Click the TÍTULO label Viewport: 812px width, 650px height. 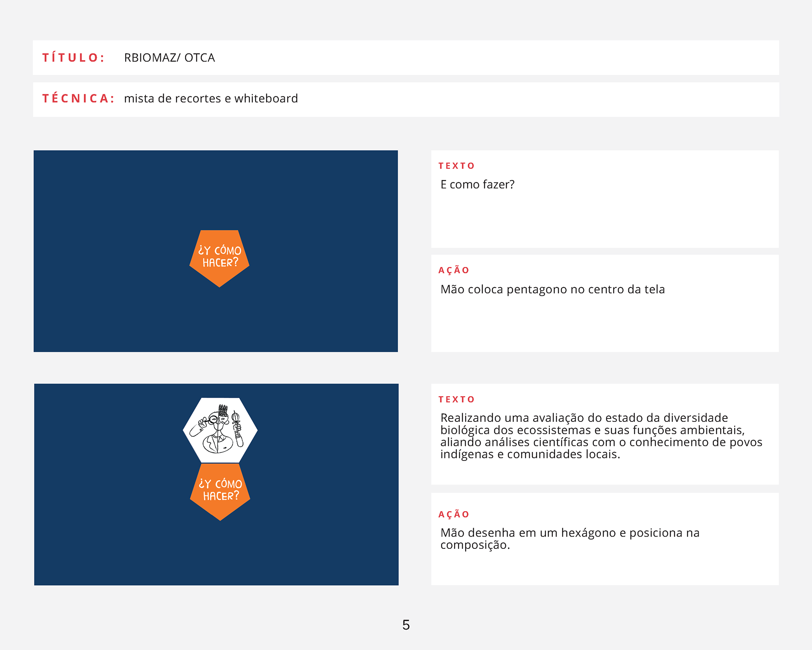click(74, 58)
